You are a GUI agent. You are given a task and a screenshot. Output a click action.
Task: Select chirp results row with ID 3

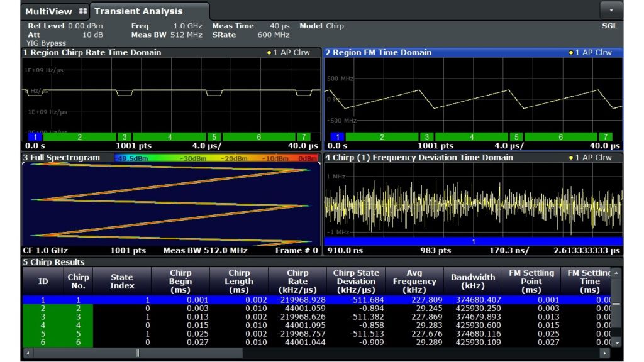click(x=43, y=317)
